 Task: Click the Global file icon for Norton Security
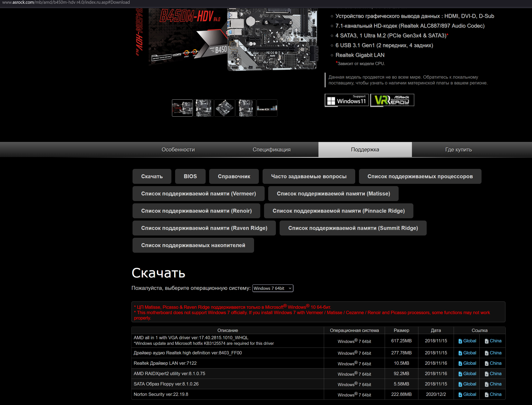coord(460,395)
